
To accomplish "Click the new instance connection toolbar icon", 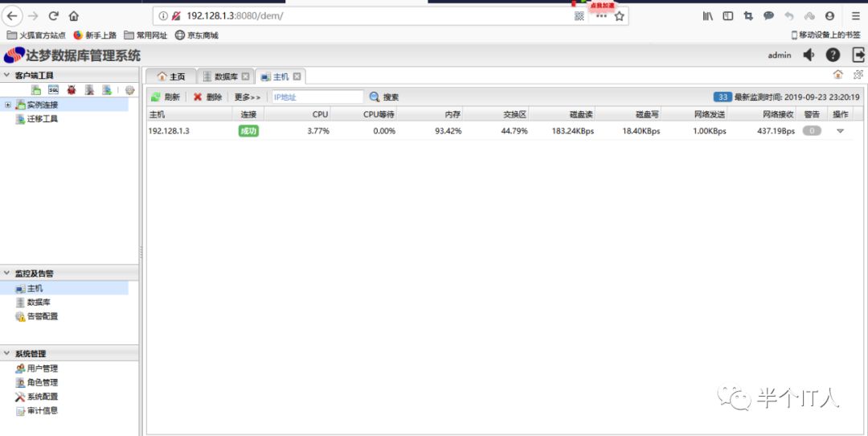I will tap(36, 90).
